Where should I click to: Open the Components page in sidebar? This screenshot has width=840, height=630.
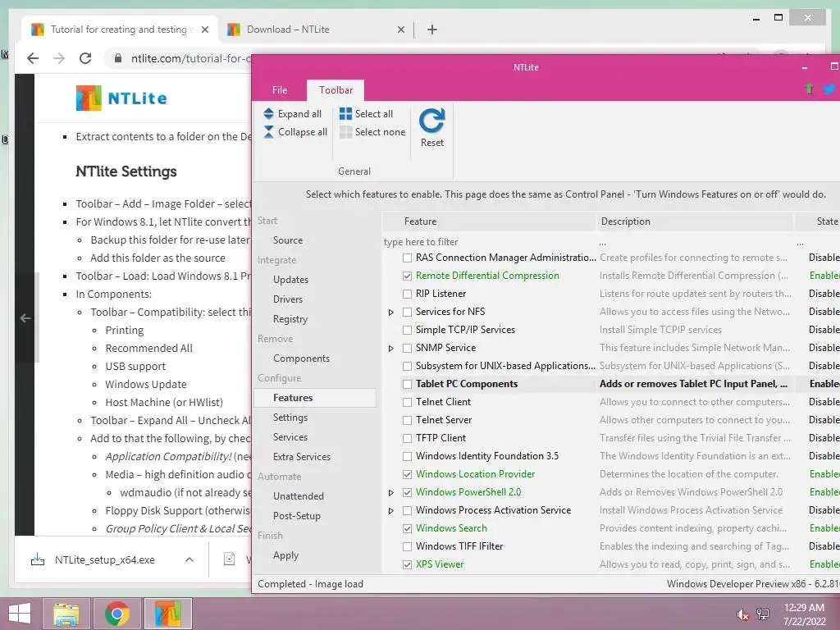pos(301,358)
